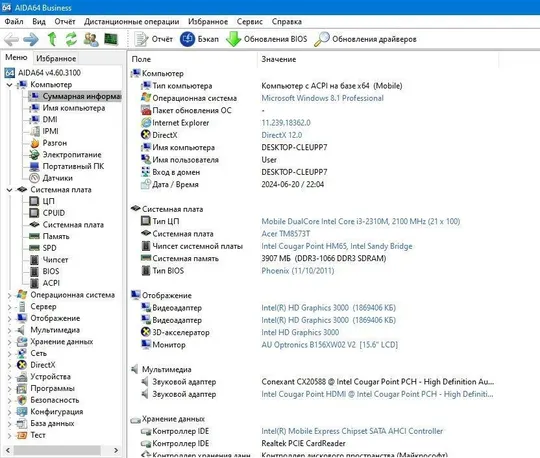This screenshot has height=458, width=540.
Task: Go back with the left arrow toolbar icon
Action: click(x=11, y=39)
